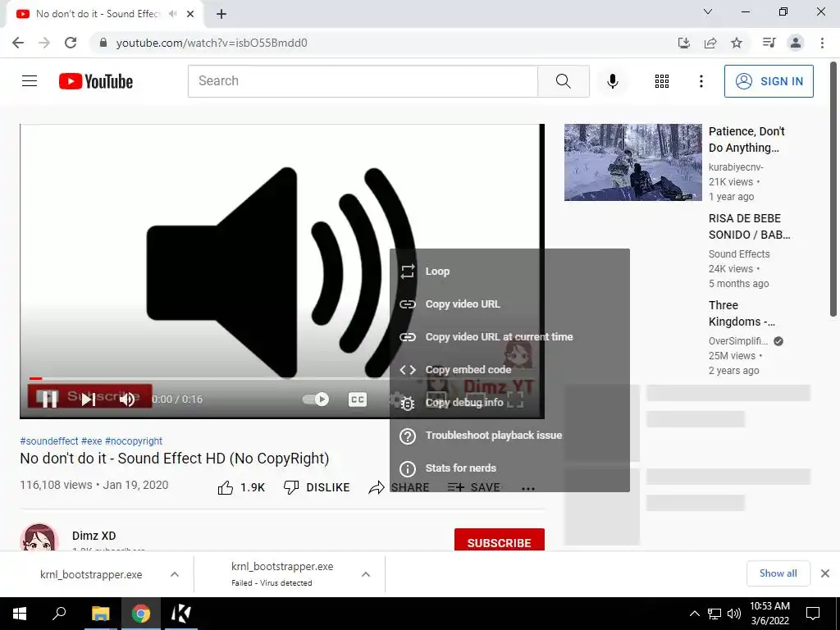
Task: Click the install app icon in address bar
Action: [683, 43]
